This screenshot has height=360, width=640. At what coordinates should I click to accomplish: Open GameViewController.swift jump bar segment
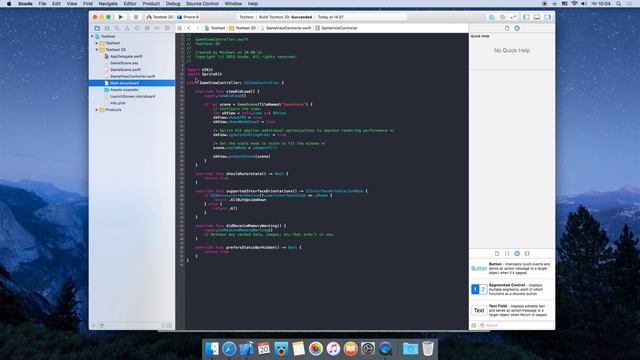[286, 28]
